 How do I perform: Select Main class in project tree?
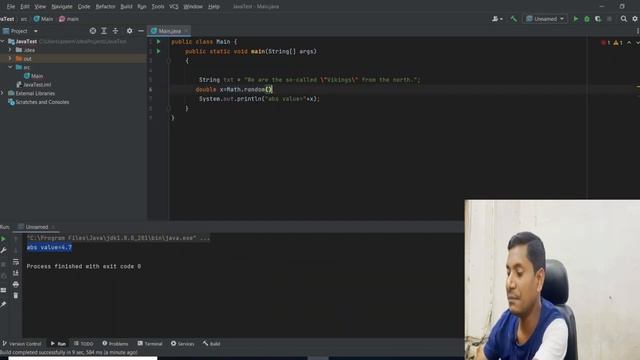[x=33, y=76]
